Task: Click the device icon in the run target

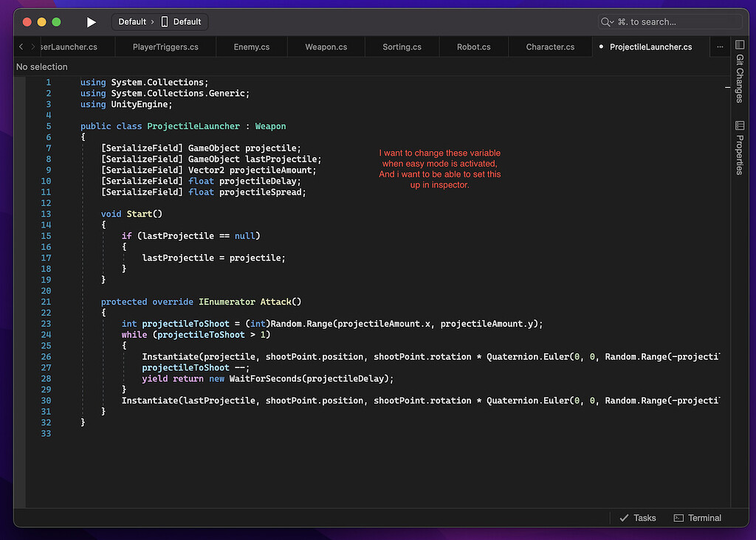Action: pos(165,21)
